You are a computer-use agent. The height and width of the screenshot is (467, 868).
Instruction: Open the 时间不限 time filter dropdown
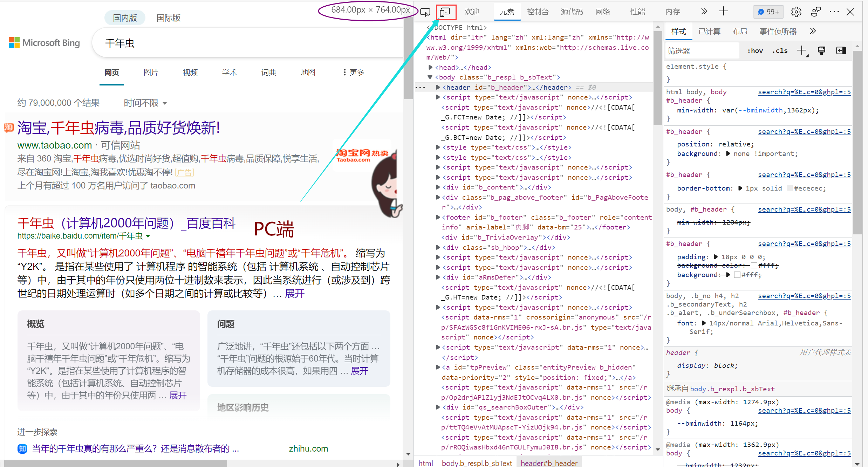[x=145, y=103]
